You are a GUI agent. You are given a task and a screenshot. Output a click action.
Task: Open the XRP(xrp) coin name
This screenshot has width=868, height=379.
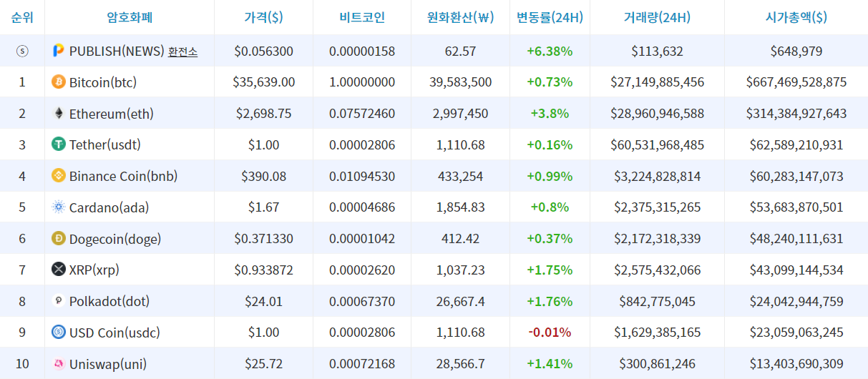(94, 270)
